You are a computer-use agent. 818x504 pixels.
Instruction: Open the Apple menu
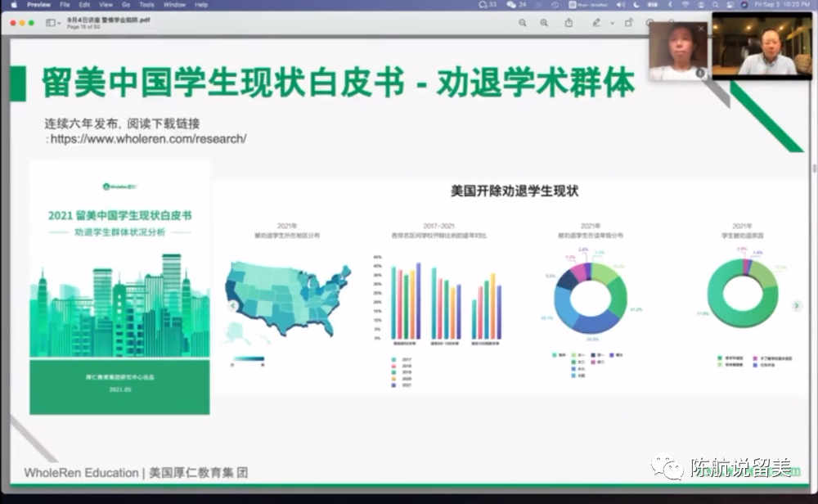13,5
